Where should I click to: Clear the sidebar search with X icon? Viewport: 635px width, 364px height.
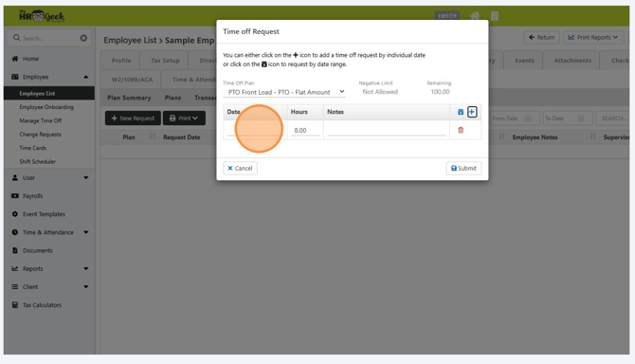tap(83, 38)
